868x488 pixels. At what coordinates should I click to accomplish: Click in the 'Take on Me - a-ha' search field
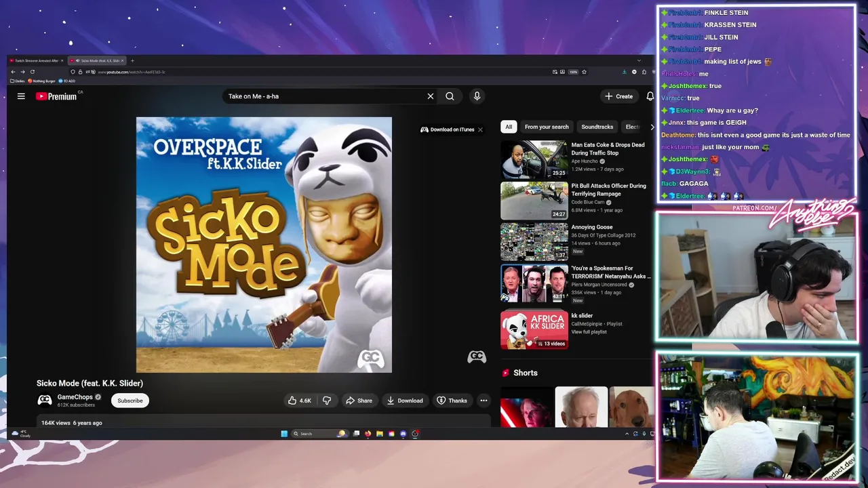click(x=324, y=96)
